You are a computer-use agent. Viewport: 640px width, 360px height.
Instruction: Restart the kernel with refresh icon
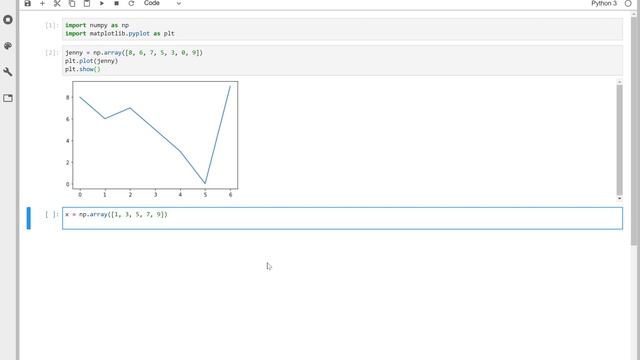coord(131,3)
